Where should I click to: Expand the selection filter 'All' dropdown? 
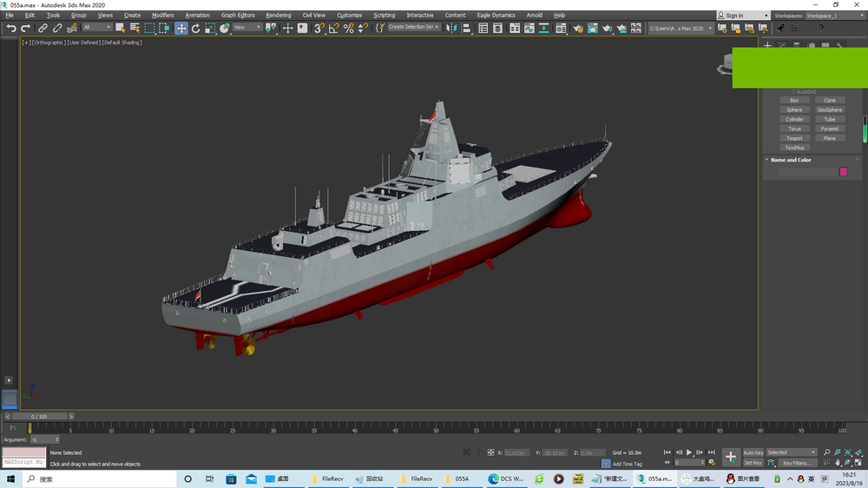coord(97,28)
